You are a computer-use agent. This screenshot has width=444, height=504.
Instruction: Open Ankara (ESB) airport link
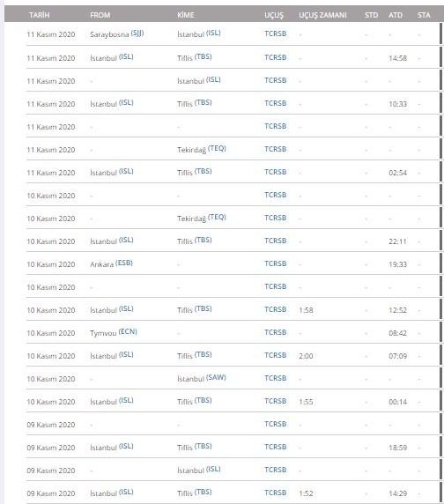pyautogui.click(x=112, y=263)
